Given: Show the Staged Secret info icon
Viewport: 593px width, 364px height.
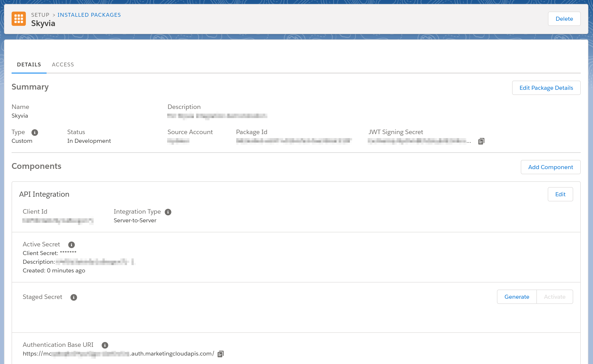Looking at the screenshot, I should click(x=74, y=297).
